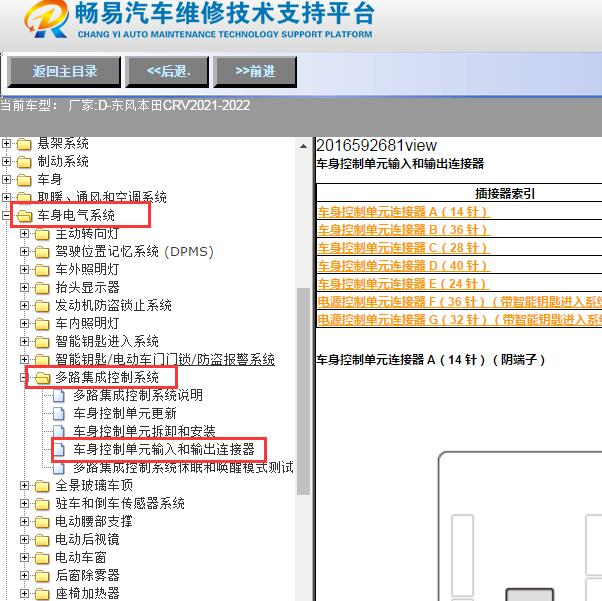The height and width of the screenshot is (601, 602).
Task: Select the 多路集成控制系统 tree item
Action: pos(107,377)
